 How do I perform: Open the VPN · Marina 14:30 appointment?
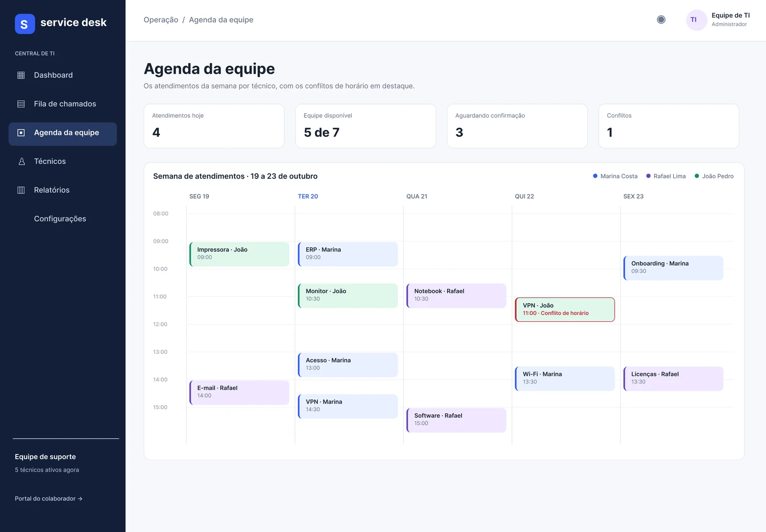pyautogui.click(x=348, y=406)
